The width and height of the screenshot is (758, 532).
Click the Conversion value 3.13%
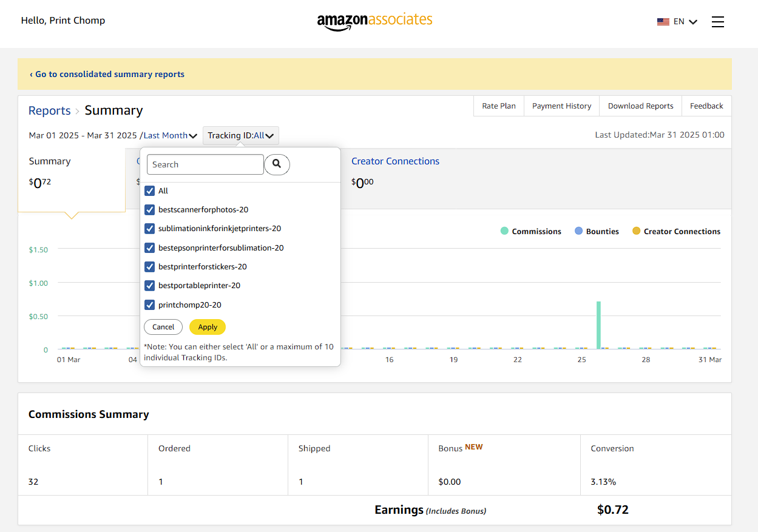pos(603,482)
